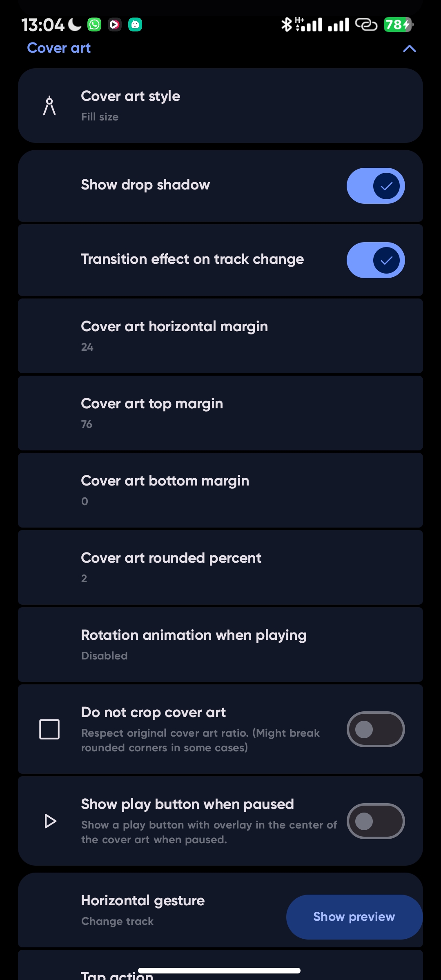This screenshot has height=980, width=441.
Task: Tap the link/VPN status icon
Action: (x=366, y=24)
